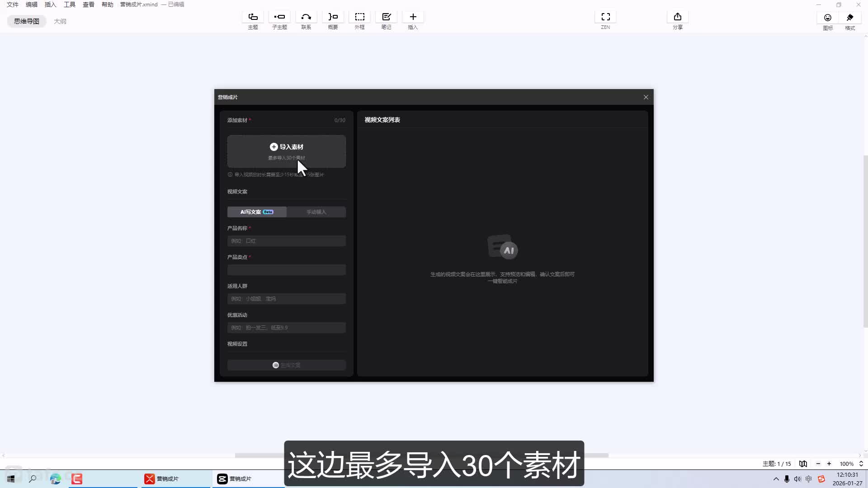Expand hidden icons in the system tray
868x488 pixels.
pos(776,479)
